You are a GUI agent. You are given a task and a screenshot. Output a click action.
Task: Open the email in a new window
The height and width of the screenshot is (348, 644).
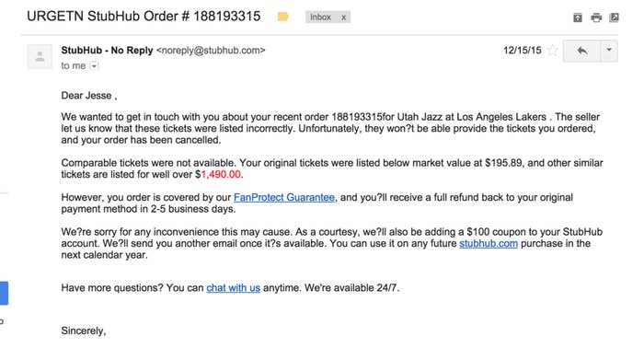pos(614,17)
